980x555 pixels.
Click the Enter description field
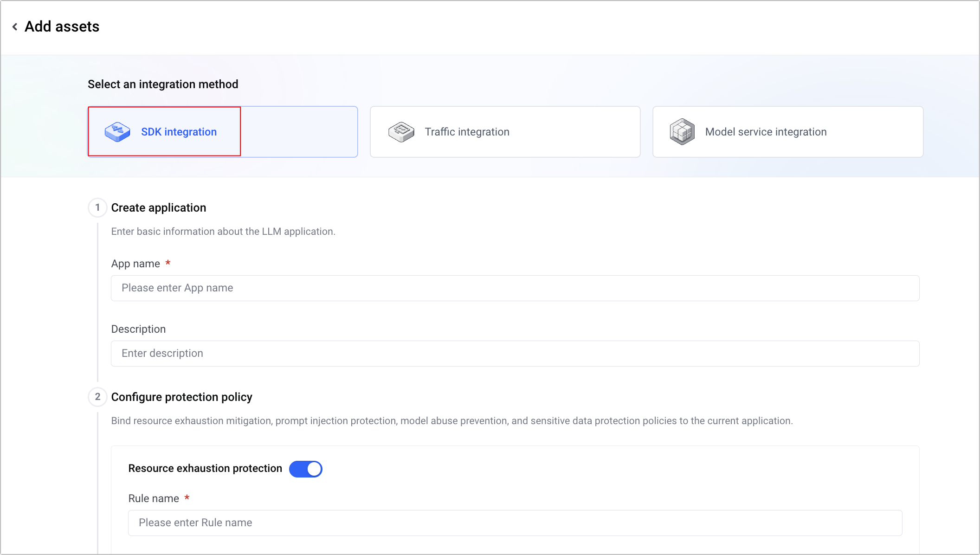(515, 354)
